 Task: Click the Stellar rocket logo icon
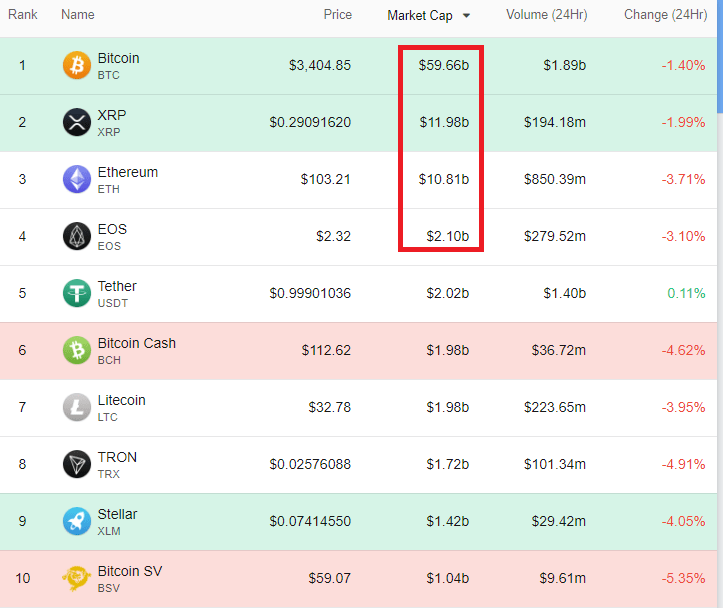coord(77,522)
